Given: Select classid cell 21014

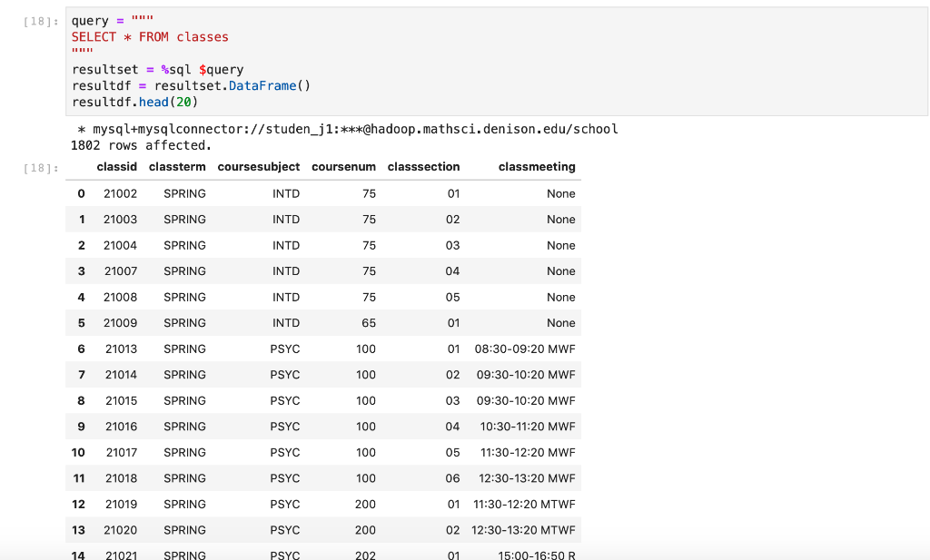Looking at the screenshot, I should 121,375.
